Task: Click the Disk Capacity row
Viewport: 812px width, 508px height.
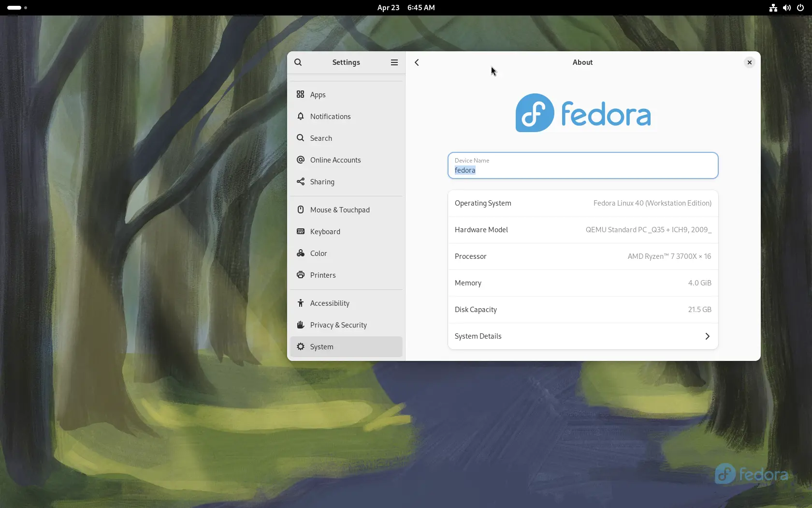Action: (x=583, y=310)
